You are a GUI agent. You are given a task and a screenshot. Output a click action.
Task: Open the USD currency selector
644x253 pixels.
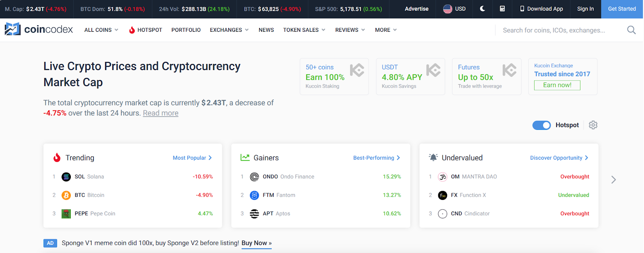(454, 9)
